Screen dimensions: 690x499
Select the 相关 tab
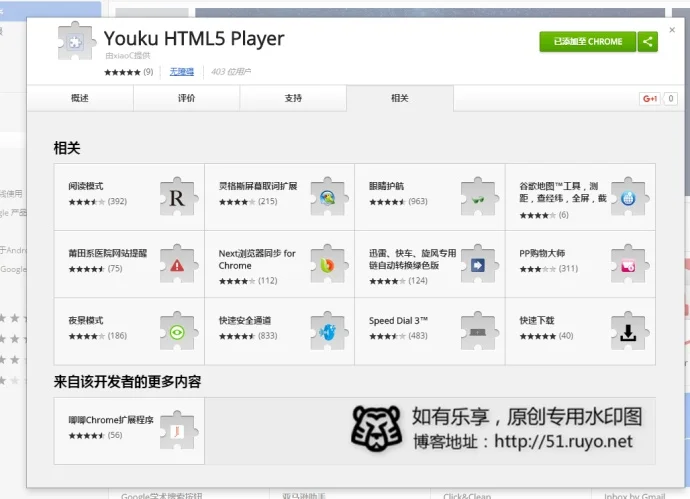[400, 98]
